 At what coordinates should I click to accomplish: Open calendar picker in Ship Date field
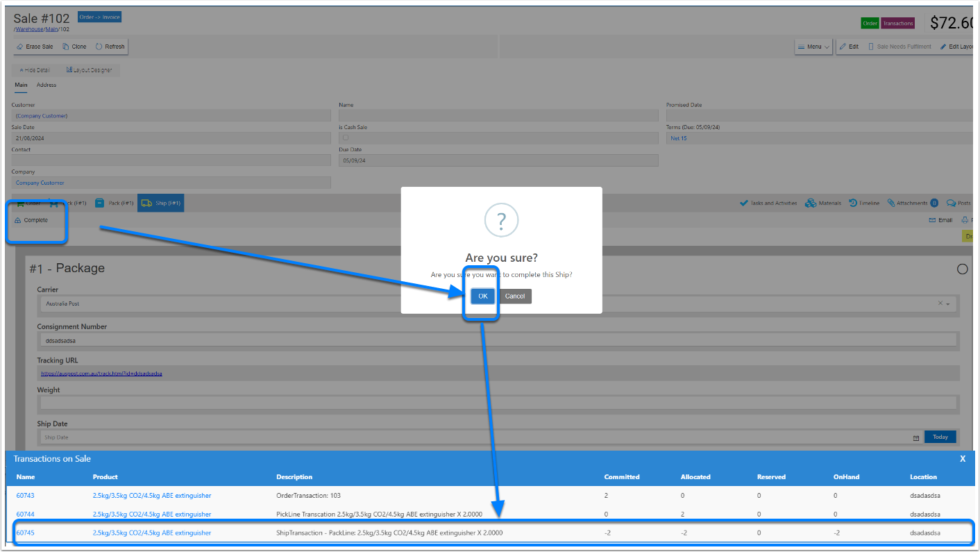coord(915,437)
